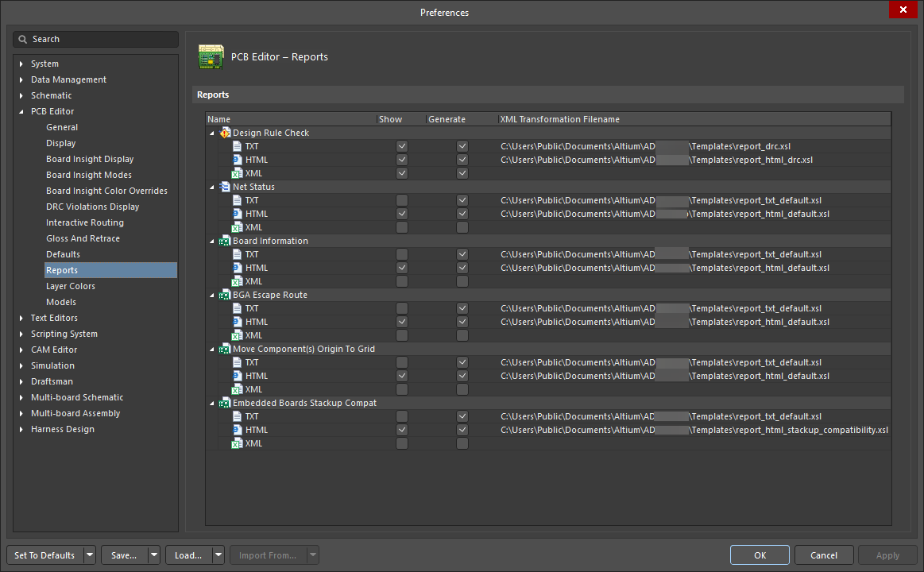The width and height of the screenshot is (924, 572).
Task: Click the Embedded Boards Stackup Compat report icon
Action: coord(223,402)
